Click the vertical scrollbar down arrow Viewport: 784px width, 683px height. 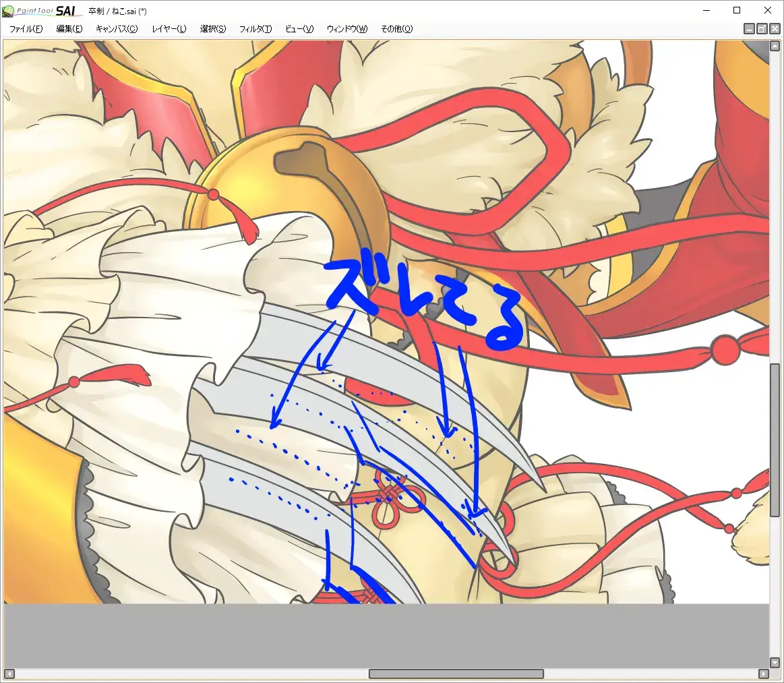[775, 662]
